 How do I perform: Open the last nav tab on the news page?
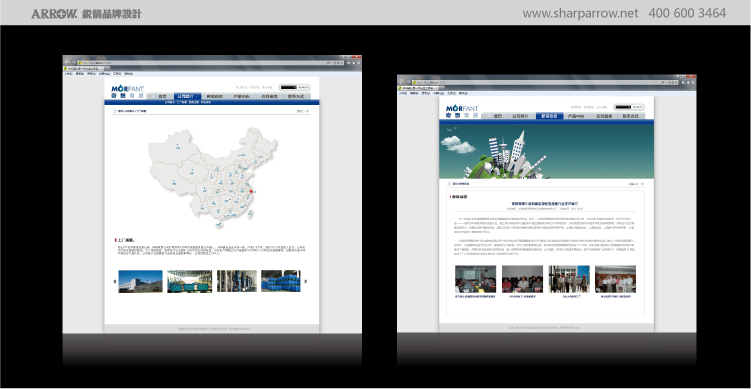(630, 116)
